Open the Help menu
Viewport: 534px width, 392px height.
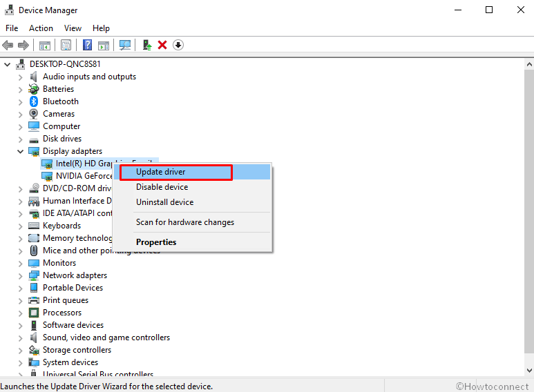(x=101, y=28)
